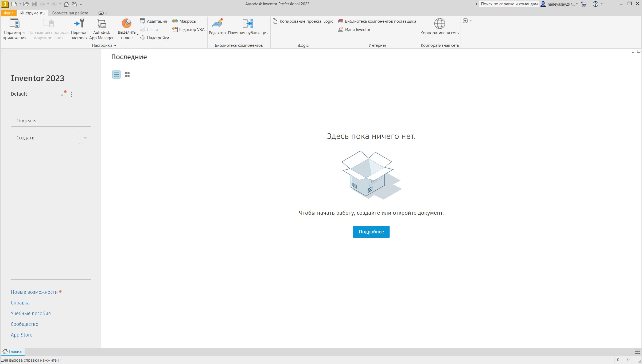Select the Инструменты ribbon tab
The height and width of the screenshot is (364, 642).
point(33,13)
